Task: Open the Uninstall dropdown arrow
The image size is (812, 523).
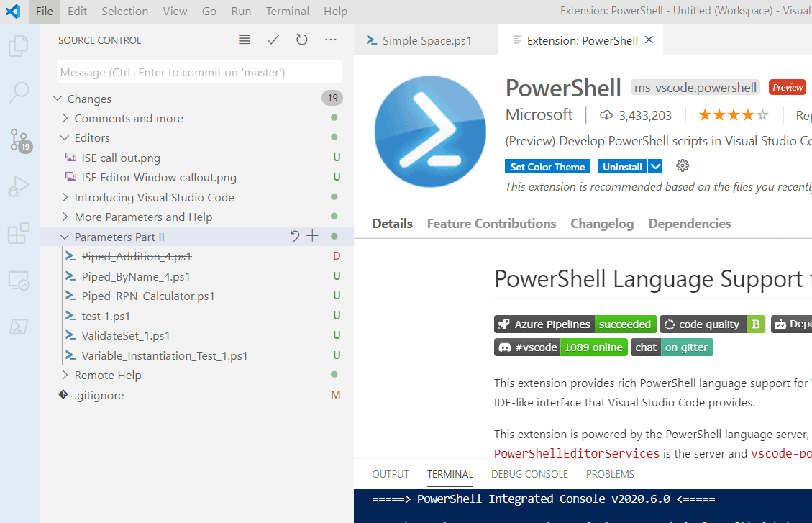Action: [x=656, y=166]
